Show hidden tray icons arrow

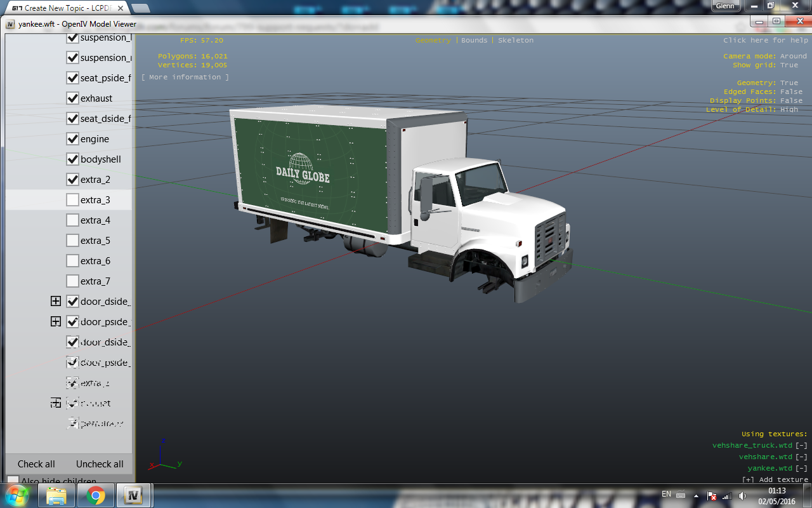(x=697, y=495)
